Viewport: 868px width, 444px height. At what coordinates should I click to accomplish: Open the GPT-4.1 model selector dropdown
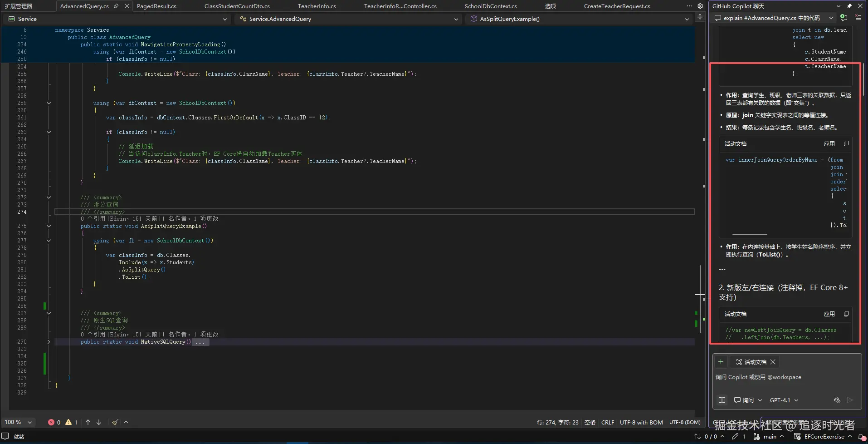784,400
